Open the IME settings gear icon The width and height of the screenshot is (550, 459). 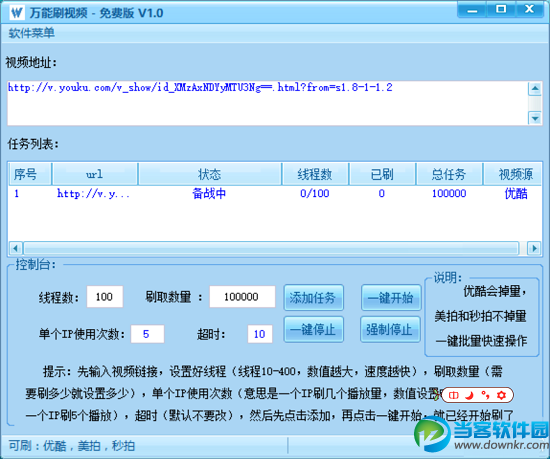pos(501,395)
